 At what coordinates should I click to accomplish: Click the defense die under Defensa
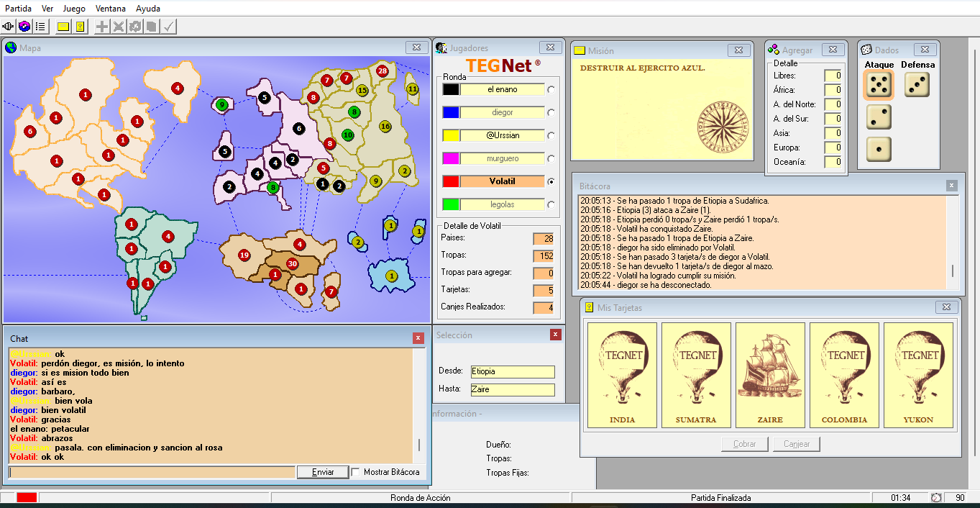click(x=917, y=85)
